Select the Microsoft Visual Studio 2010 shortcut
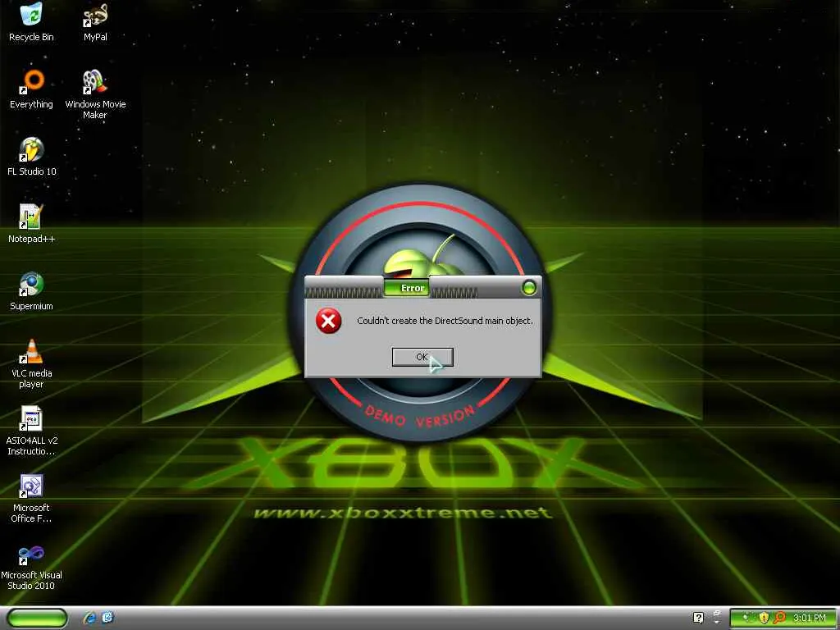Viewport: 840px width, 630px height. click(31, 566)
